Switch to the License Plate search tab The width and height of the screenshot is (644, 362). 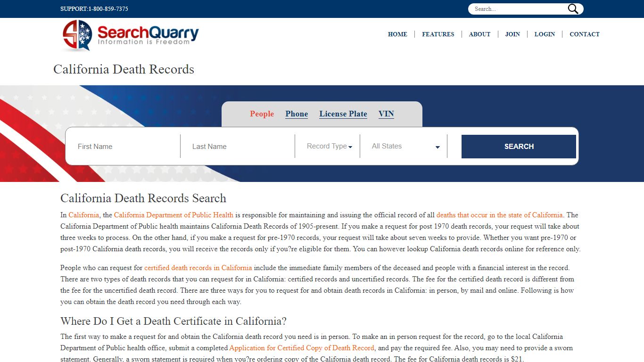343,114
